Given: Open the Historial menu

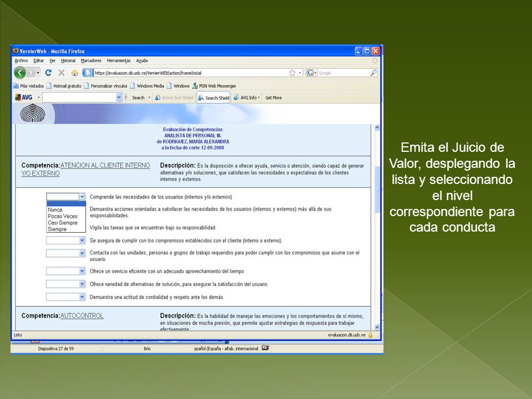Looking at the screenshot, I should click(68, 60).
